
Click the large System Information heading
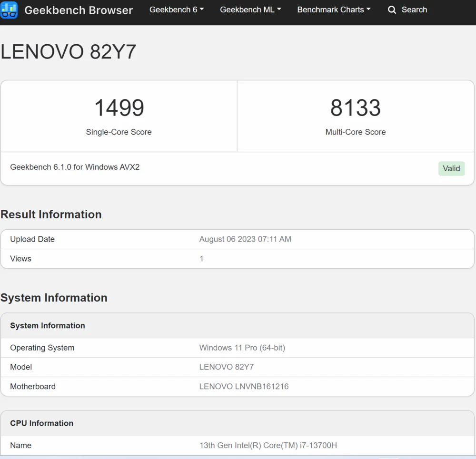(x=54, y=298)
